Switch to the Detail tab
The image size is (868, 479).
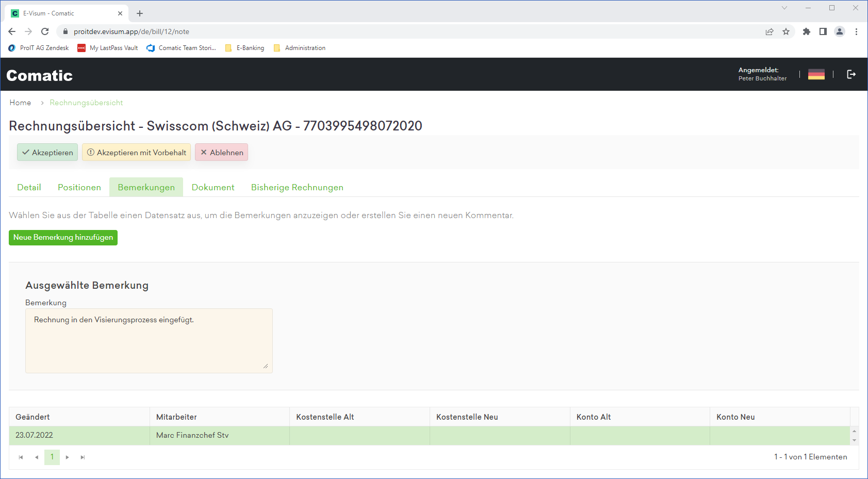coord(29,187)
